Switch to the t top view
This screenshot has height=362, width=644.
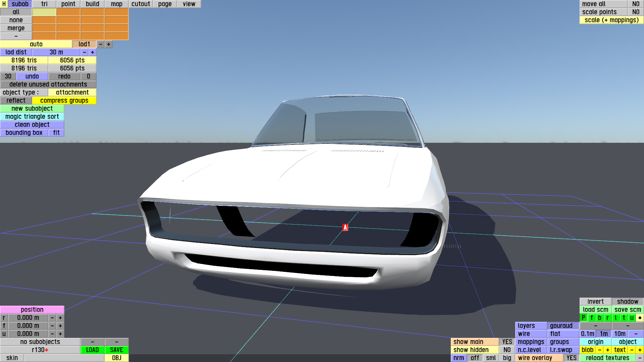(x=624, y=317)
